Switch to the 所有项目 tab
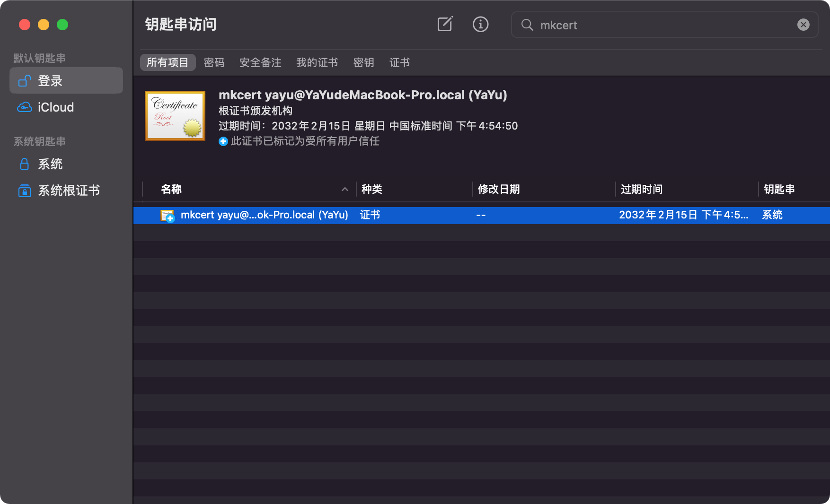830x504 pixels. pos(168,62)
